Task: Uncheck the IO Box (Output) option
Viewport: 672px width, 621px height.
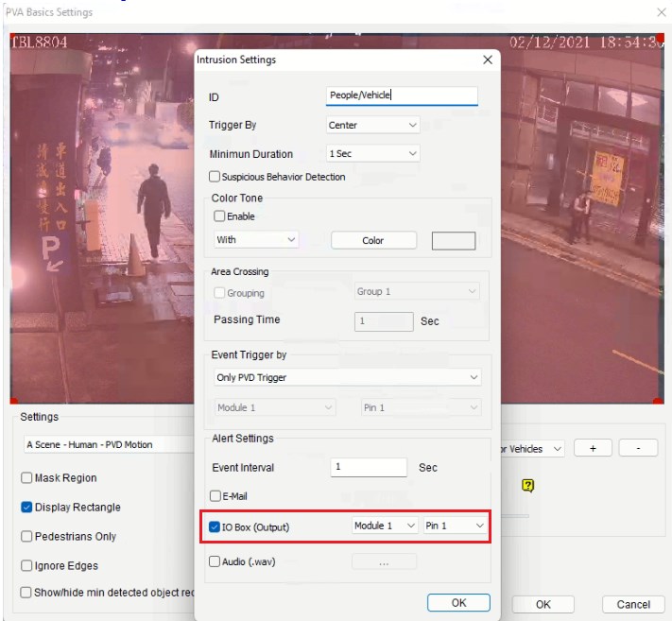Action: pos(215,526)
